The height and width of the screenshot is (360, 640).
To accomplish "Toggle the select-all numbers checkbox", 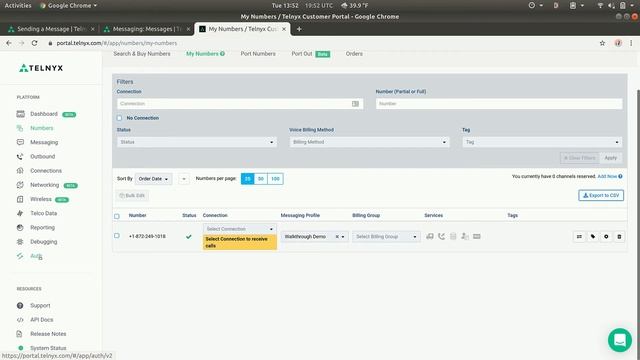I will click(x=117, y=216).
